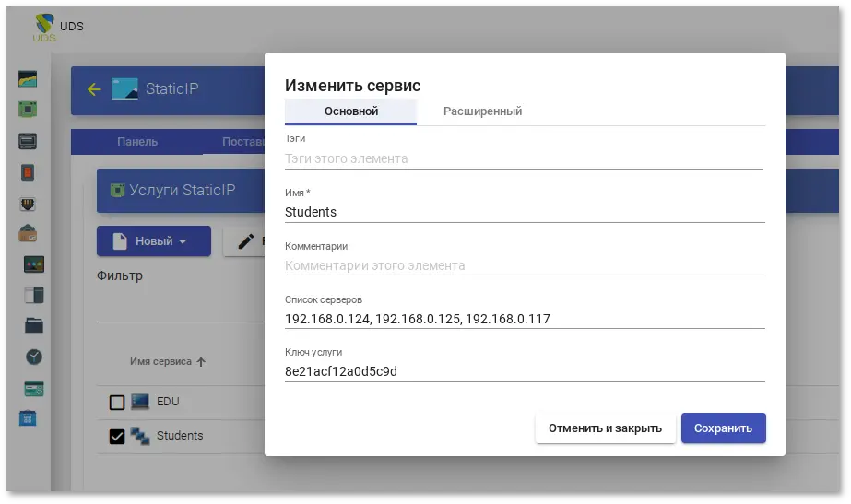Click the chip icon beside Услуги StaticIP
This screenshot has height=504, width=851.
(117, 190)
